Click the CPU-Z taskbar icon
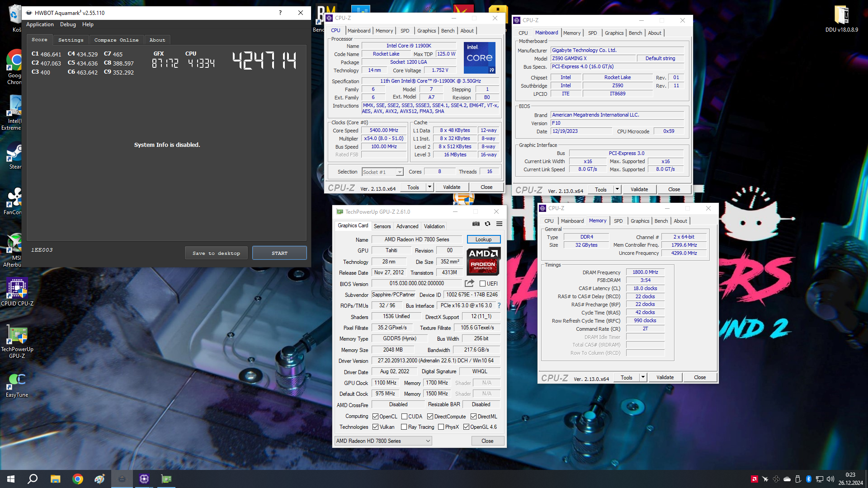868x488 pixels. (x=144, y=479)
